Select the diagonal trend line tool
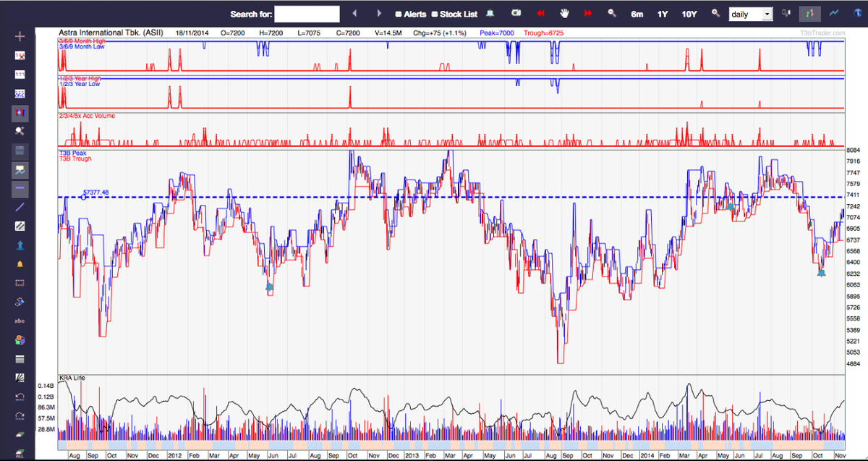868x461 pixels. click(x=20, y=208)
